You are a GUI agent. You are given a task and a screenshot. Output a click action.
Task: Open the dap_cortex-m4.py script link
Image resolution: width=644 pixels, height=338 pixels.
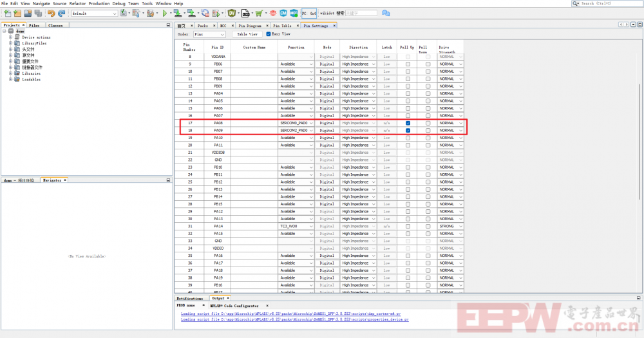(x=290, y=314)
